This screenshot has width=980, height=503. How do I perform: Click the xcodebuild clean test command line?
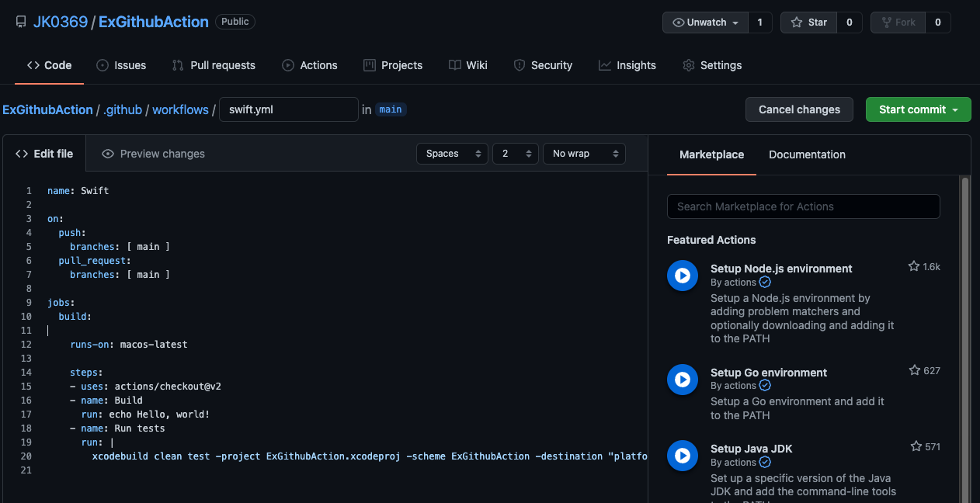coord(370,456)
